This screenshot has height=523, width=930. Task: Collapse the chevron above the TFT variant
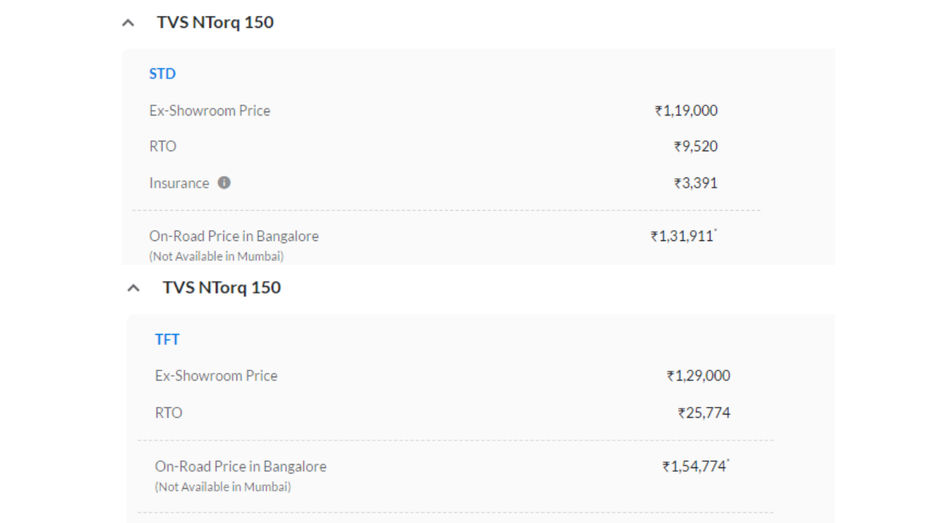134,288
